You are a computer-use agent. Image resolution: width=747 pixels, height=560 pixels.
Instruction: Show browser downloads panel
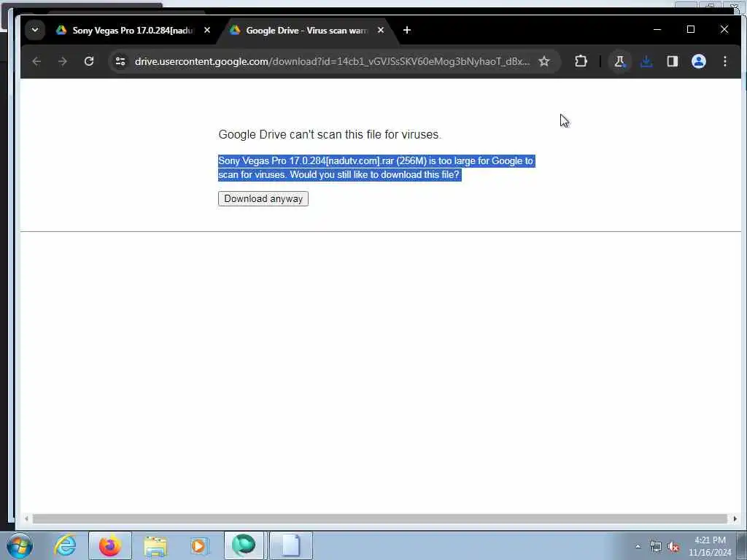(646, 61)
